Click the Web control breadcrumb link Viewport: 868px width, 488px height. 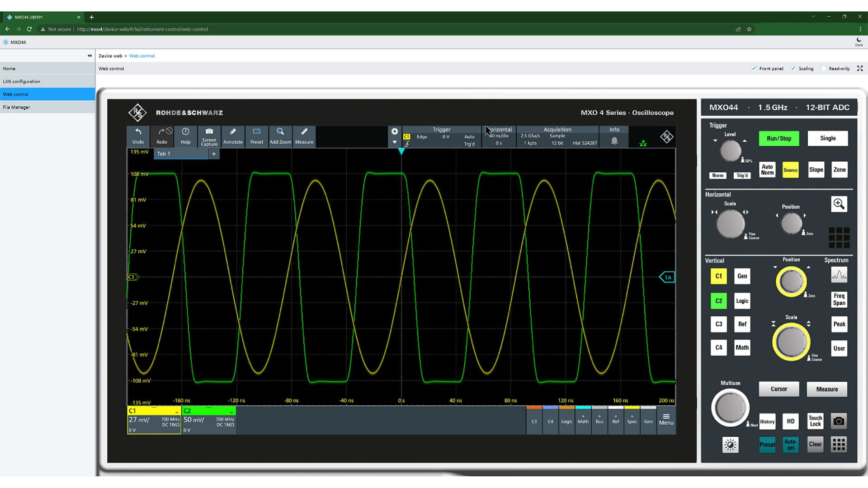point(142,56)
